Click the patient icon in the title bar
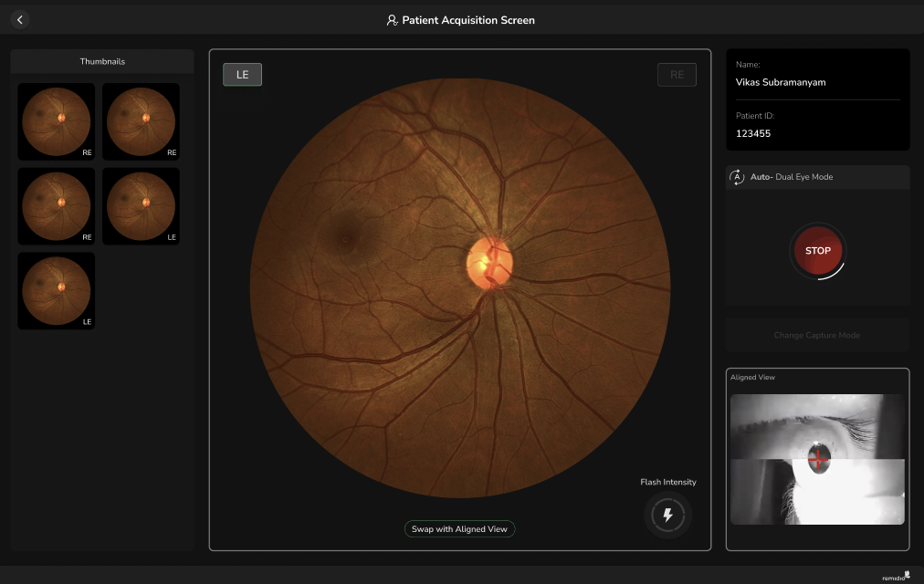 [390, 19]
